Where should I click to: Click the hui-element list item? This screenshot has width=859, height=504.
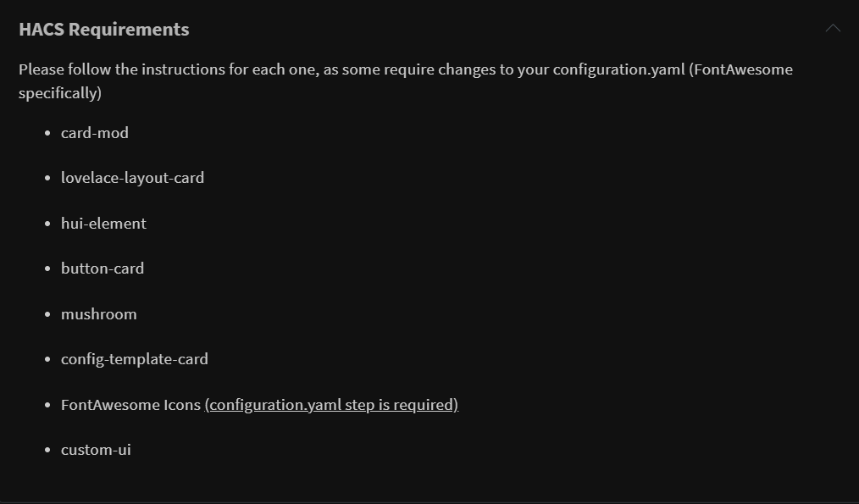point(103,224)
